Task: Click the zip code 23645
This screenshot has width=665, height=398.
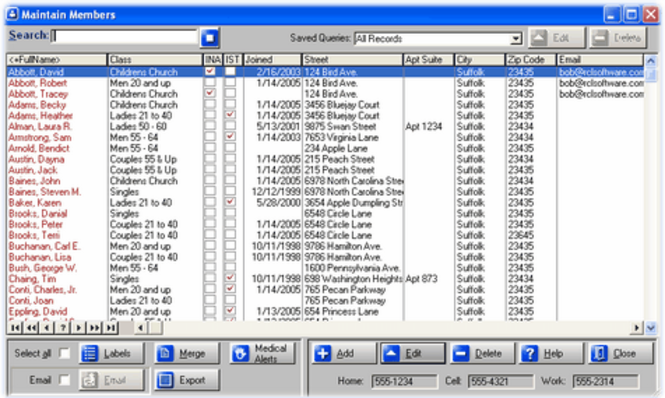Action: click(x=521, y=235)
